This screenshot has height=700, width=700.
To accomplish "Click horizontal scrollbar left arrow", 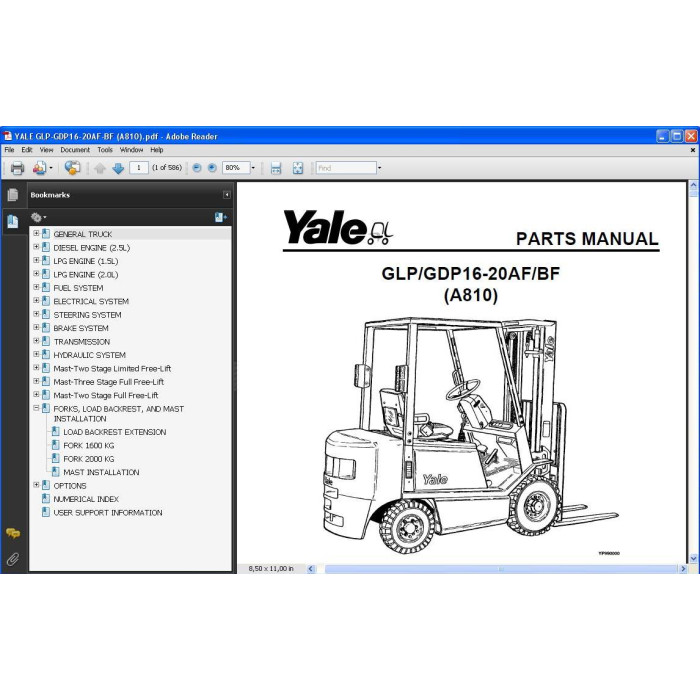I will pos(311,569).
